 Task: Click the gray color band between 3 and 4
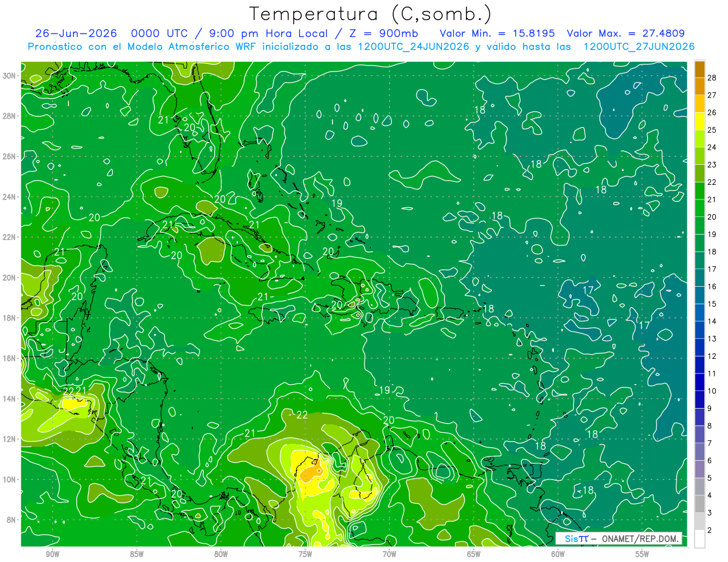[x=699, y=504]
